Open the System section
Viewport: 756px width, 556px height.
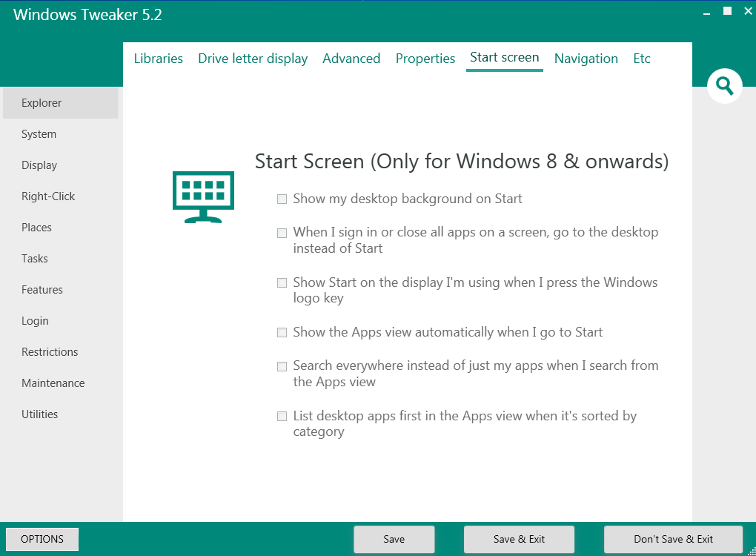(61, 134)
